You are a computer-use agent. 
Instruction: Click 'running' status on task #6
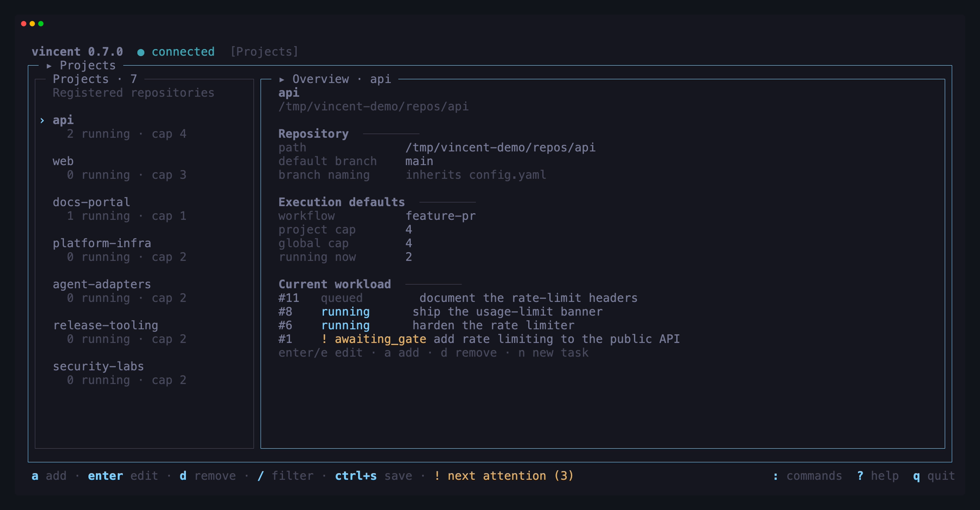(345, 325)
